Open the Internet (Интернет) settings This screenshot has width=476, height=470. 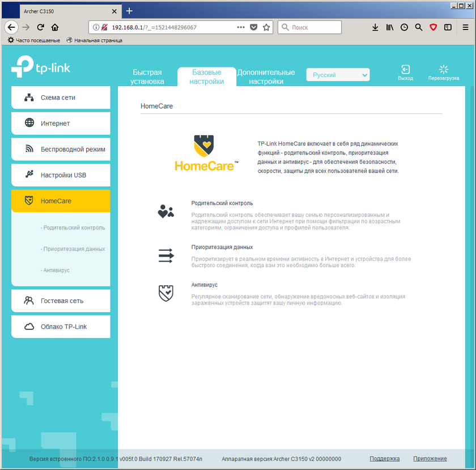pos(61,123)
